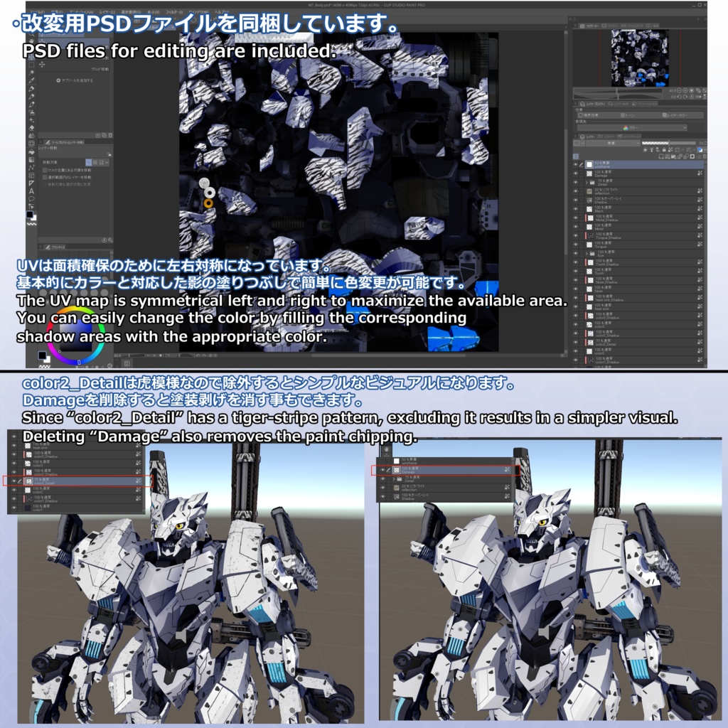Select the Blend tool

tap(31, 136)
